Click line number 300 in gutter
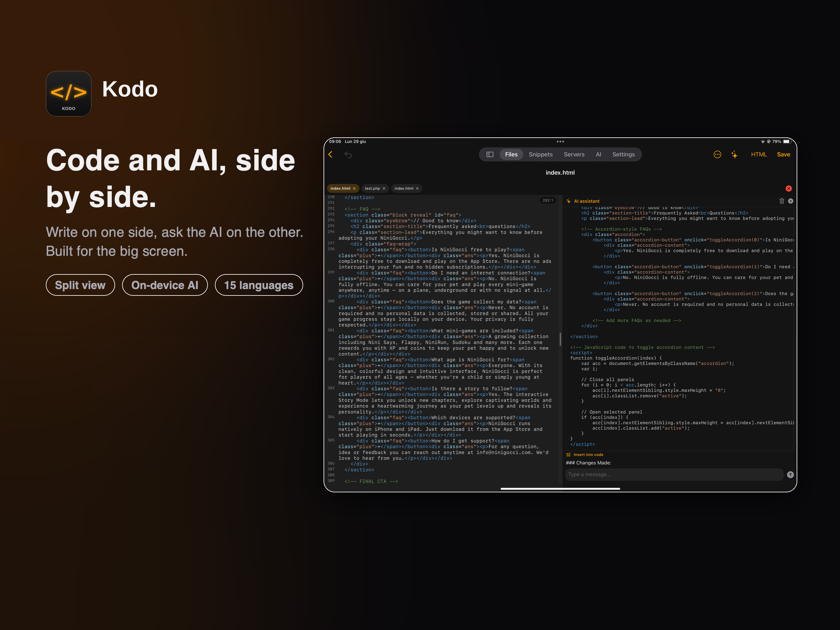The image size is (840, 630). 331,301
